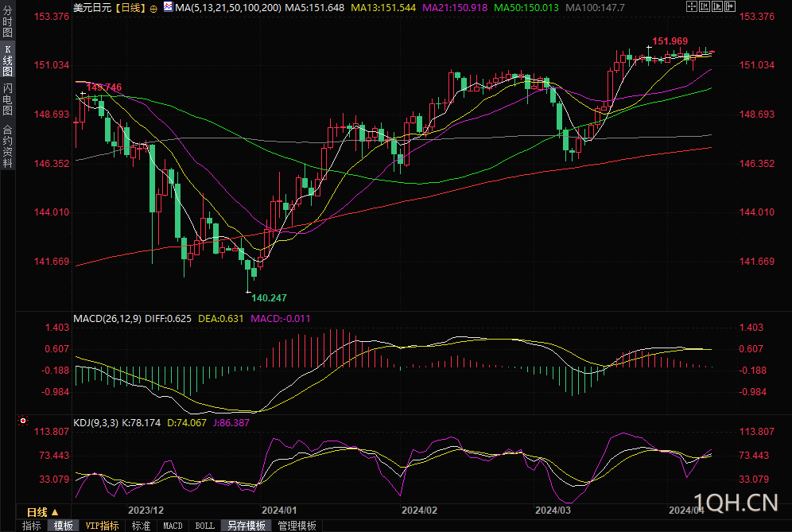Click the DIFF:0.625 value

pos(169,319)
